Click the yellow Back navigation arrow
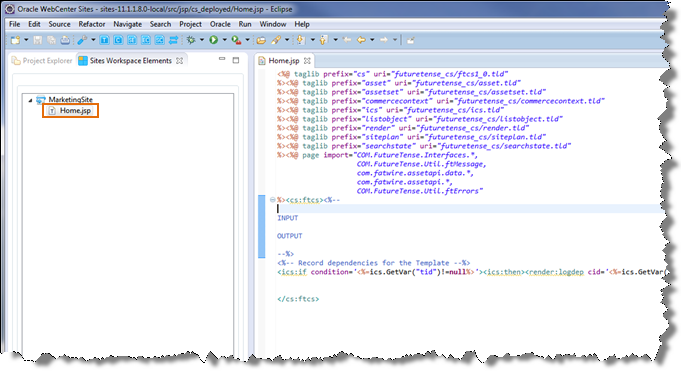 pos(361,40)
